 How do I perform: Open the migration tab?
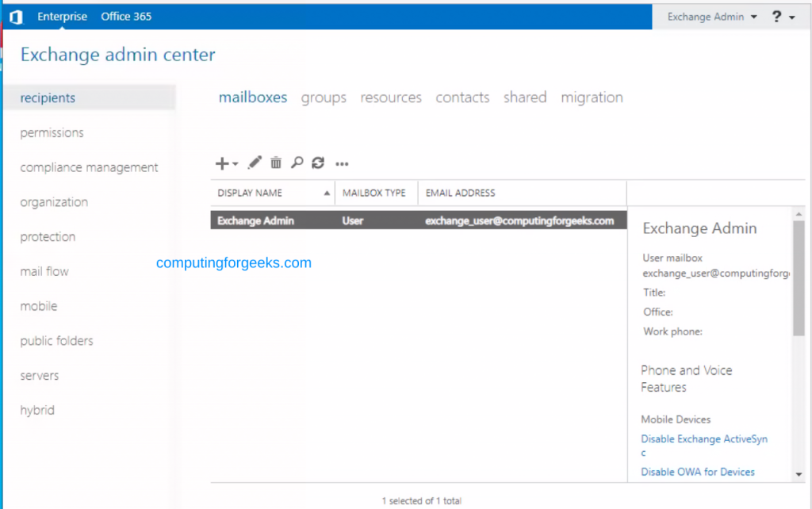click(592, 98)
